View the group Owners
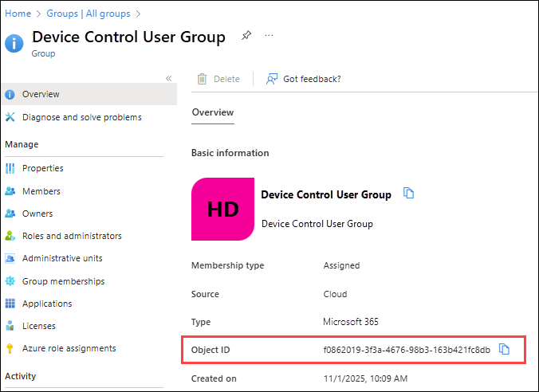The width and height of the screenshot is (539, 392). [37, 214]
